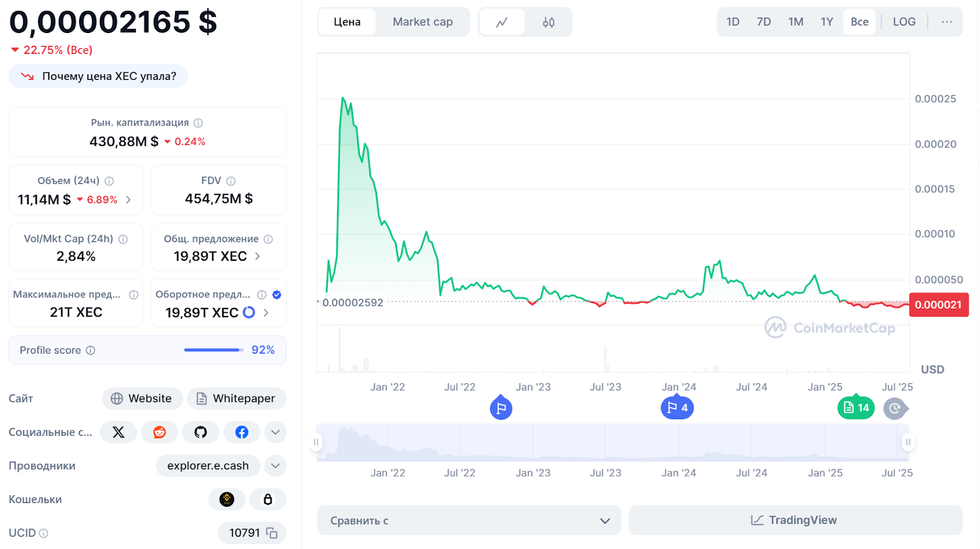Image resolution: width=980 pixels, height=549 pixels.
Task: Show info next to UCID label
Action: (43, 533)
